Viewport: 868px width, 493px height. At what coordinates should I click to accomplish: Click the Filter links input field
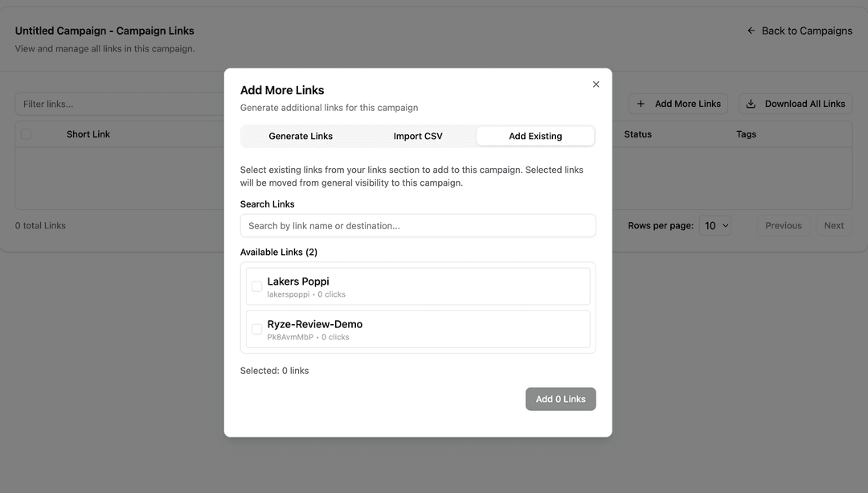point(121,104)
